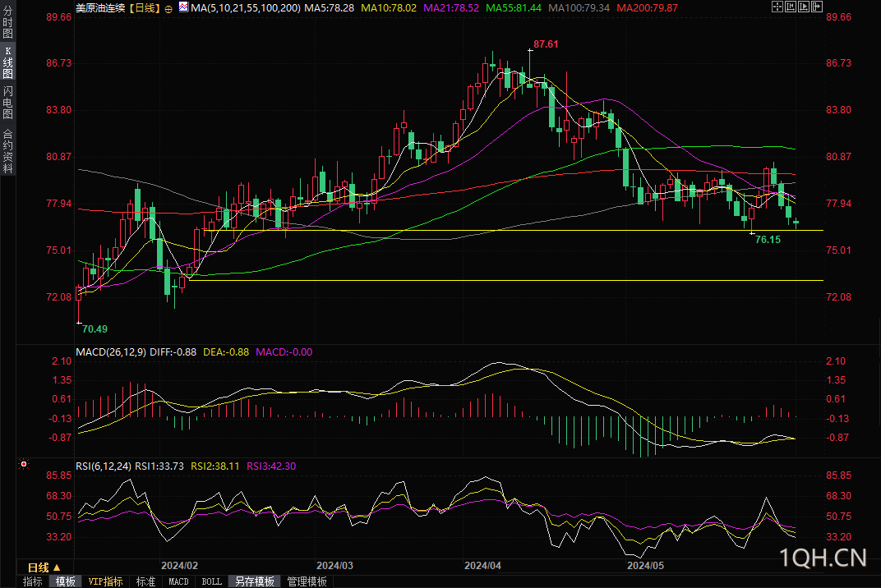This screenshot has width=881, height=588.
Task: Apply the 标准 template
Action: pos(146,581)
